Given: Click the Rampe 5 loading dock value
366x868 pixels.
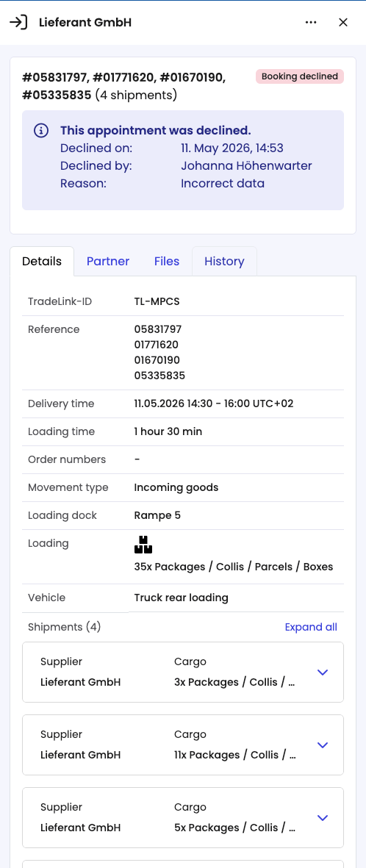Looking at the screenshot, I should click(x=157, y=515).
